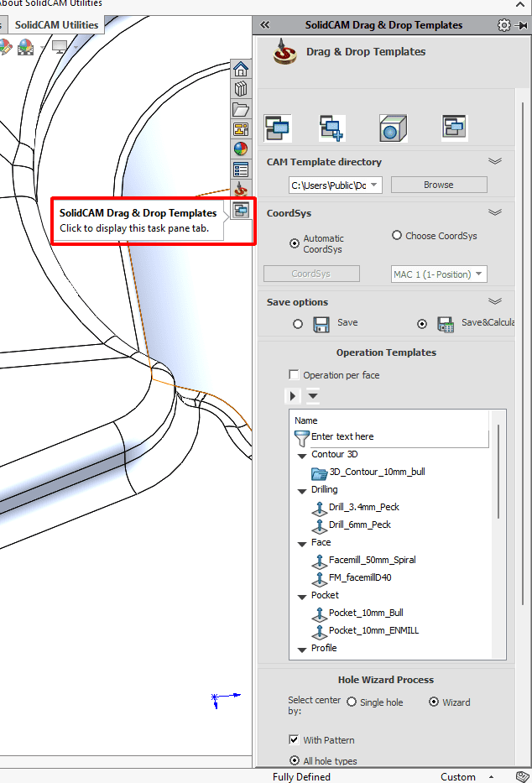Open the Appearances color ball tab
This screenshot has height=783, width=532.
tap(241, 149)
